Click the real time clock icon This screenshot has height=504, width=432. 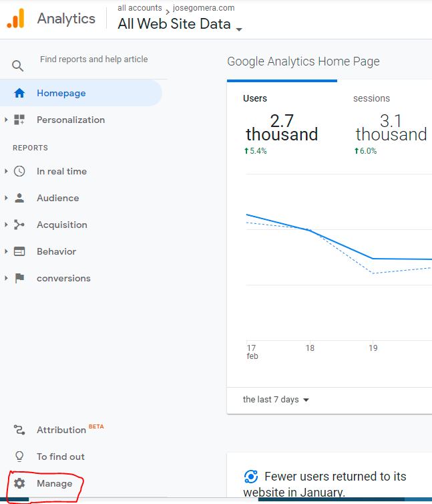point(19,171)
